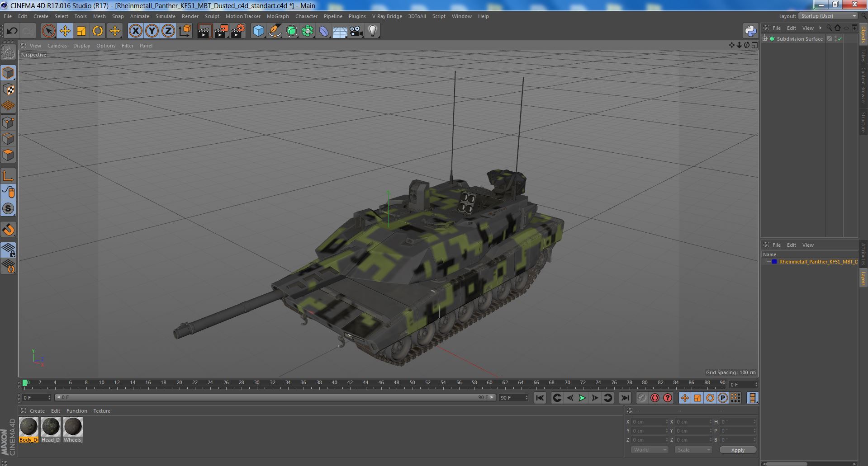Play the animation forward
This screenshot has width=868, height=466.
click(582, 398)
